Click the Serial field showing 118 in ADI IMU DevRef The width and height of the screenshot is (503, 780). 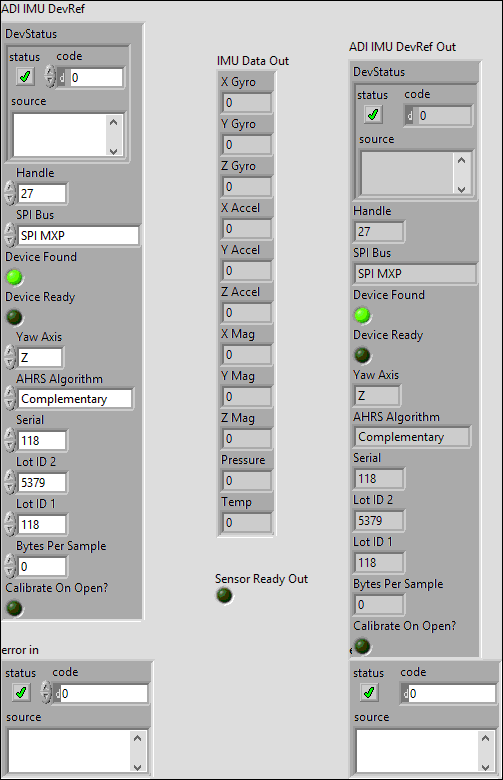click(x=42, y=440)
